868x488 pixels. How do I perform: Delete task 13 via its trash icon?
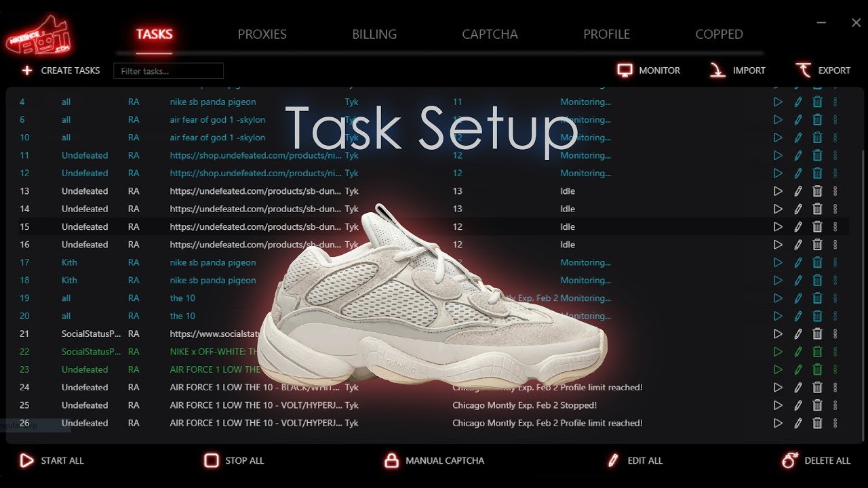point(817,191)
